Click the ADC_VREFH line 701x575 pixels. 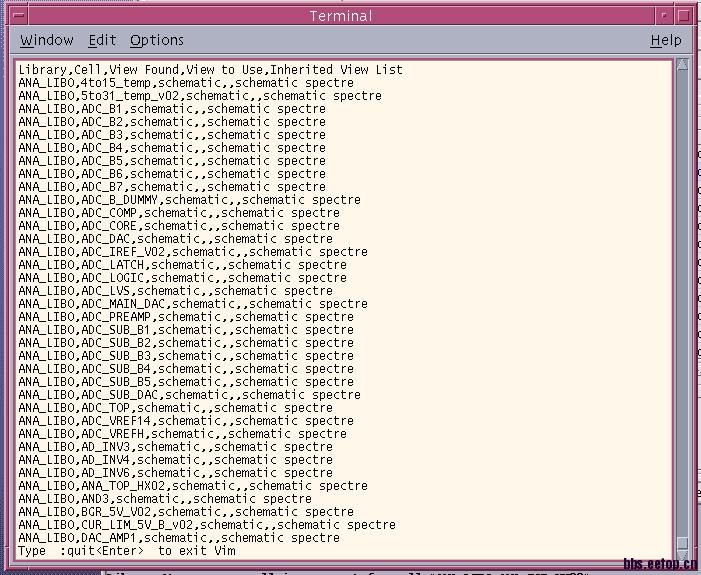(182, 433)
